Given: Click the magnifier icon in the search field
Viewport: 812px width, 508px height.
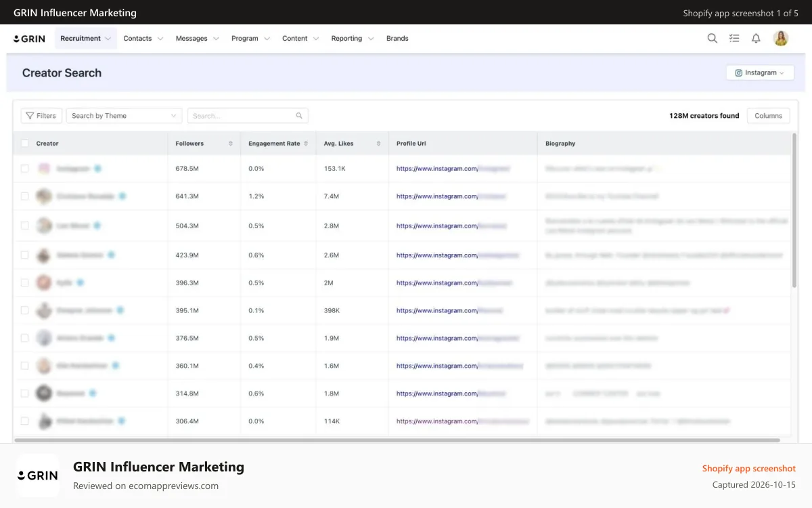Looking at the screenshot, I should tap(299, 116).
